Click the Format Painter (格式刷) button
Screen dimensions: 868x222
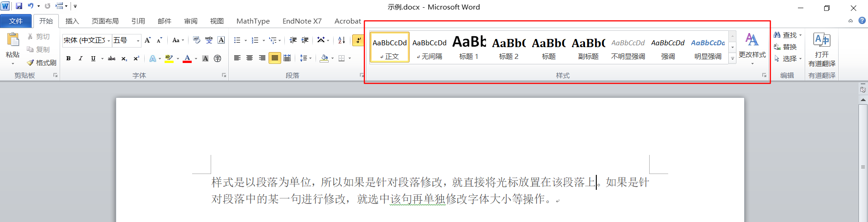(42, 63)
